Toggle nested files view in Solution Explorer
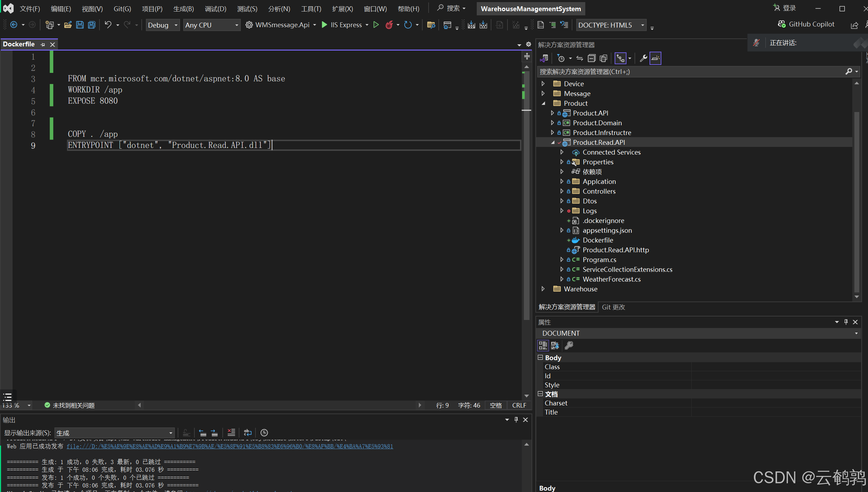Image resolution: width=868 pixels, height=492 pixels. [621, 58]
